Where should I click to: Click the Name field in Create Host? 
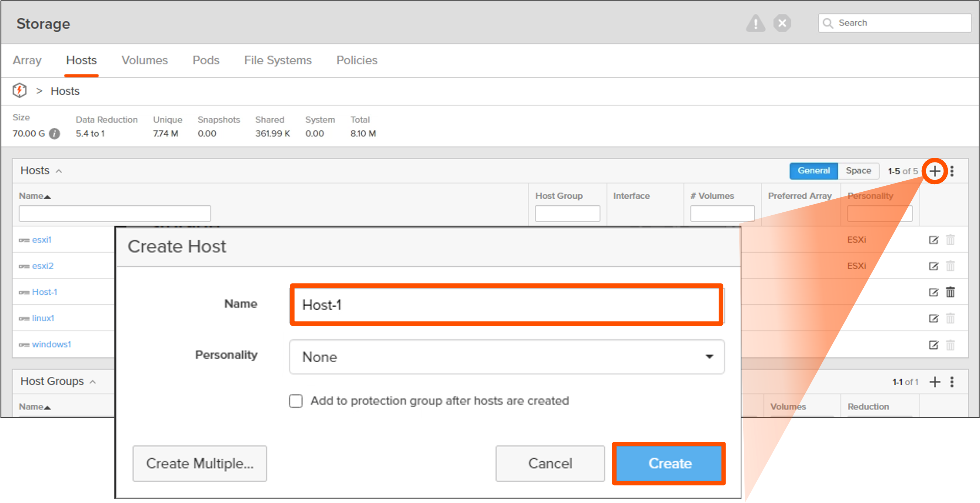[507, 305]
